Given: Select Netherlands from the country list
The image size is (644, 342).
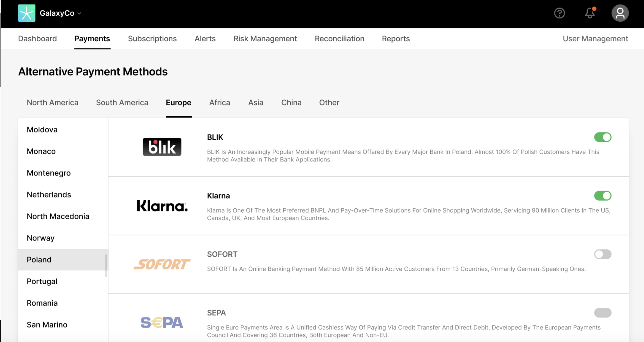Looking at the screenshot, I should (49, 194).
